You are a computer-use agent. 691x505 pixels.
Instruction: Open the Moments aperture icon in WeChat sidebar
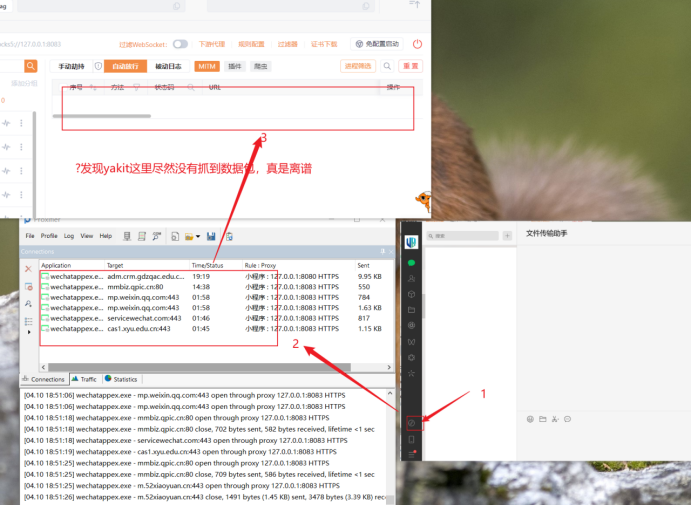point(412,325)
